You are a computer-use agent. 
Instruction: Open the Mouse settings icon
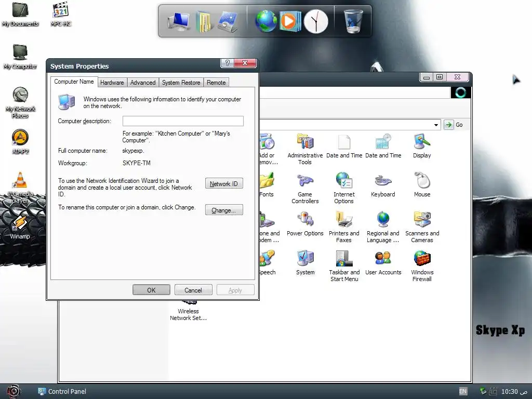[422, 185]
